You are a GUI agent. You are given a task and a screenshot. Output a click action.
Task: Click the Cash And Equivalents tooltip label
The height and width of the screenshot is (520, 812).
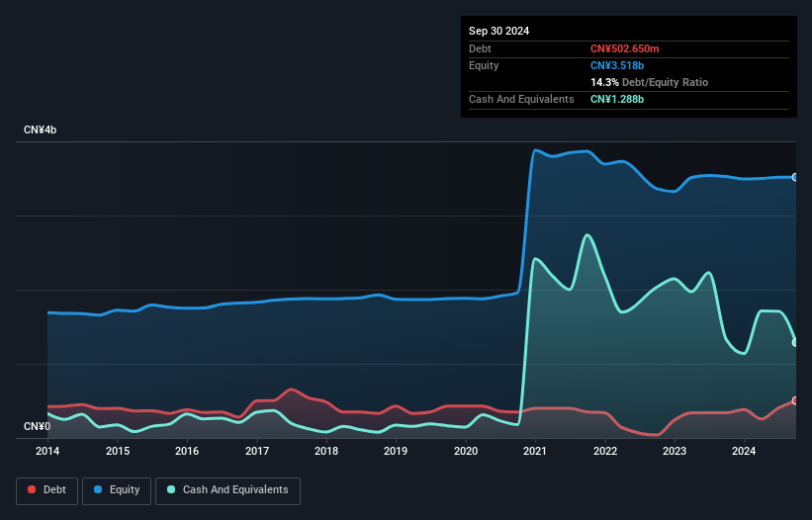521,99
